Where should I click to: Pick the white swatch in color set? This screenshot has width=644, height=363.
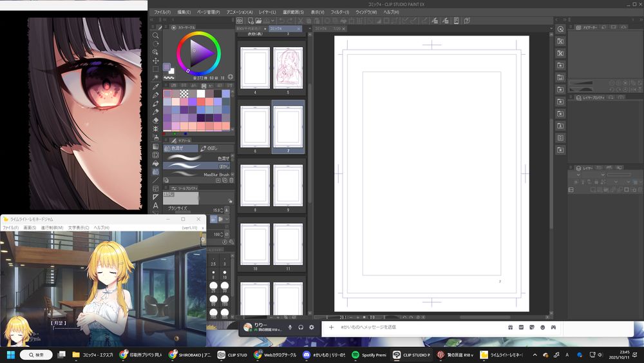[201, 93]
